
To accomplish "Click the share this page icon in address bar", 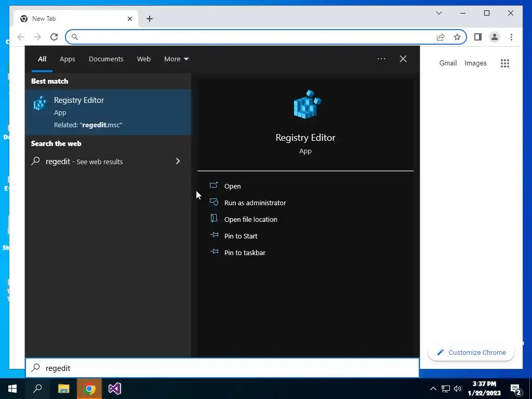I will (441, 37).
